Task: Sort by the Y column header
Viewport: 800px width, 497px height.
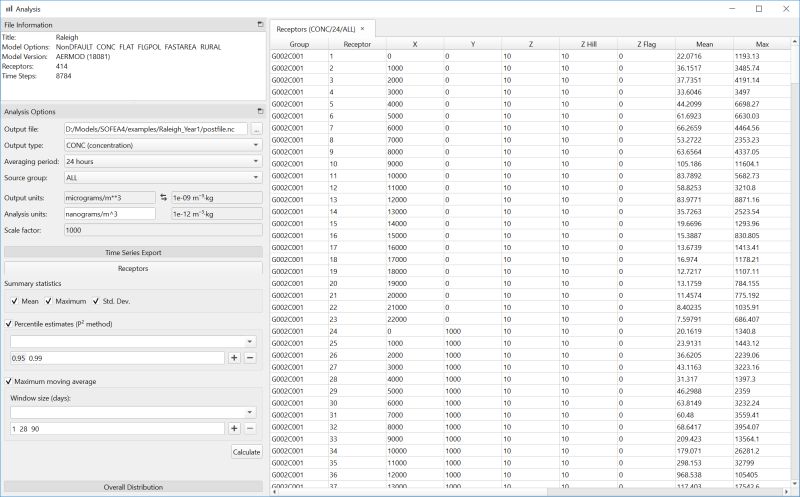Action: point(473,44)
